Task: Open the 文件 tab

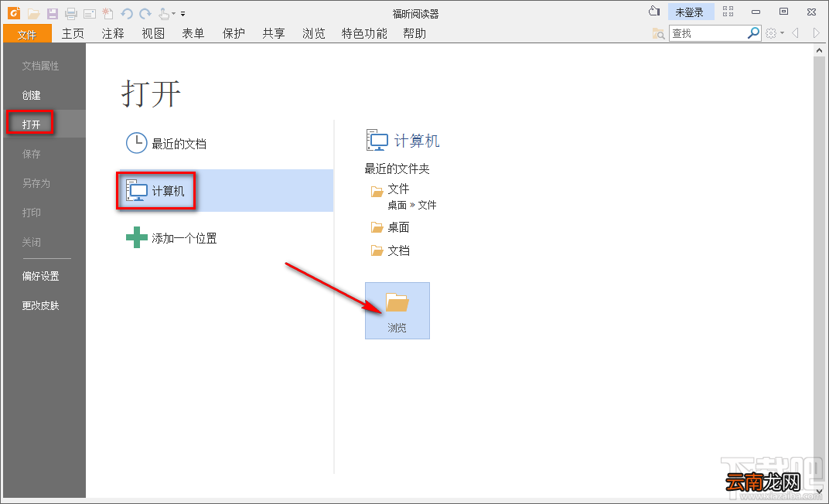Action: [x=27, y=34]
